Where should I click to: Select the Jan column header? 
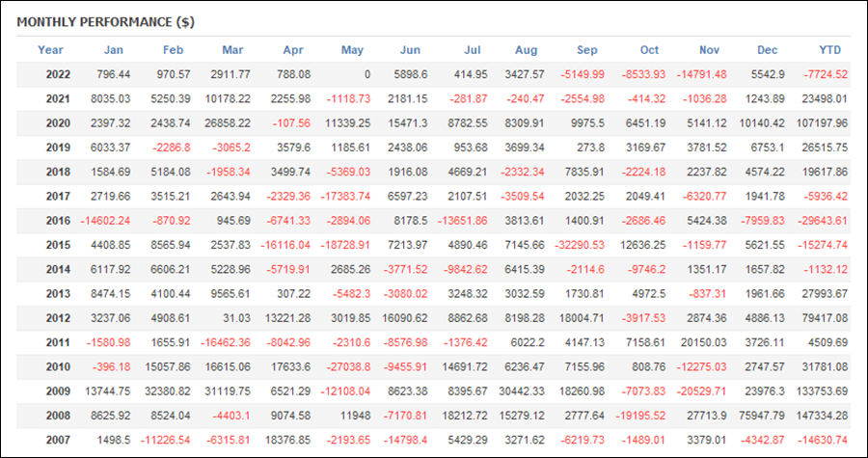(114, 50)
